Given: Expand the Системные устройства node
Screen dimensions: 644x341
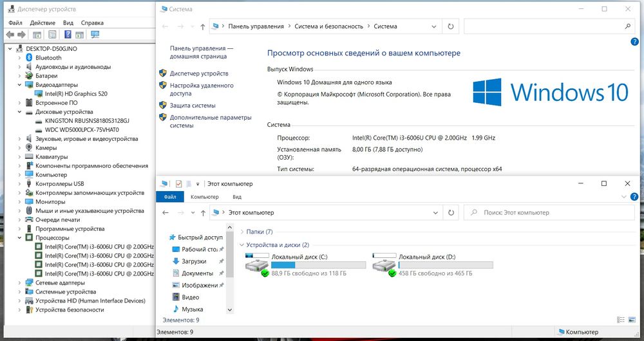Looking at the screenshot, I should (x=19, y=291).
